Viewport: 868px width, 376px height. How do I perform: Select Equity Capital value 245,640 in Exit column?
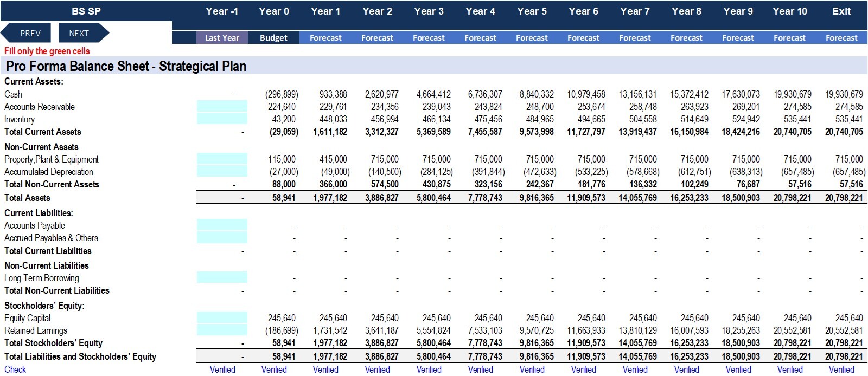849,318
